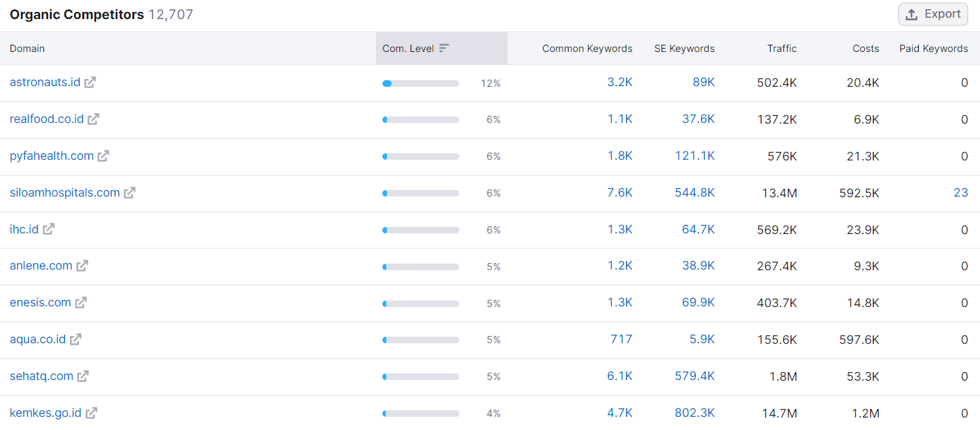The image size is (980, 430).
Task: Open 3.2K common keywords for astronauts.id
Action: [620, 82]
